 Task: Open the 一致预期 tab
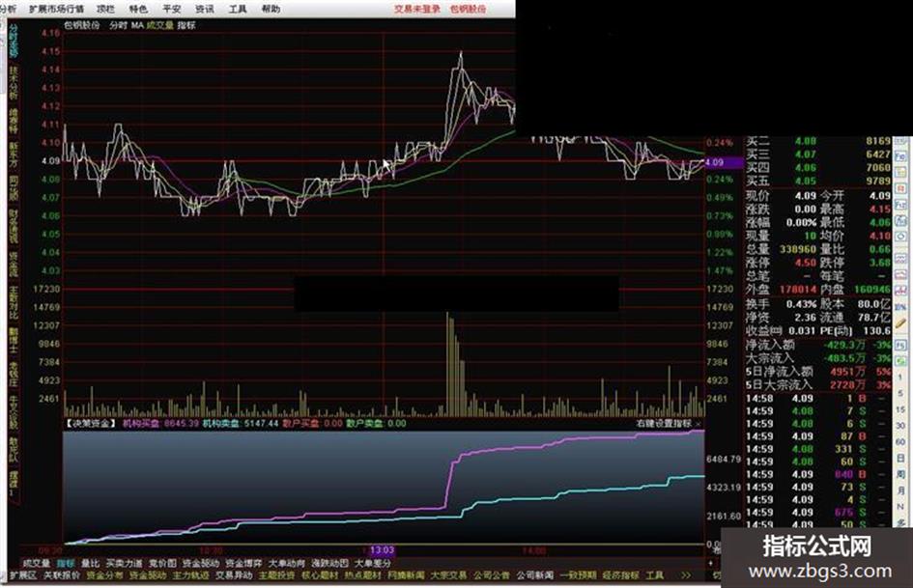pos(578,575)
